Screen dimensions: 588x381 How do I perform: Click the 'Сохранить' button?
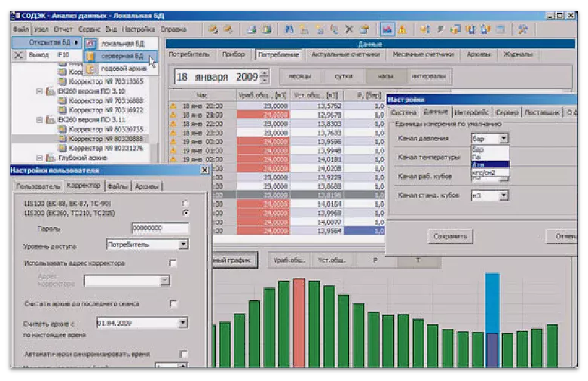(x=452, y=236)
